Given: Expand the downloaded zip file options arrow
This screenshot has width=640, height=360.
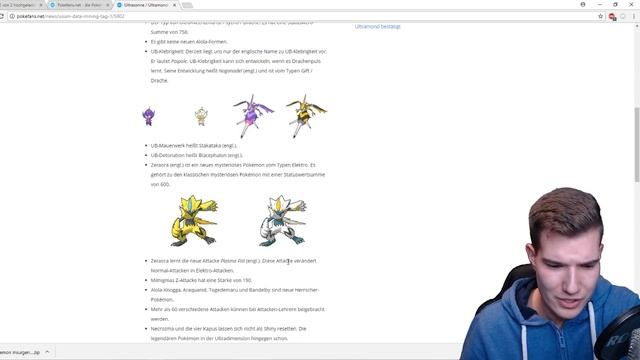Looking at the screenshot, I should click(47, 352).
